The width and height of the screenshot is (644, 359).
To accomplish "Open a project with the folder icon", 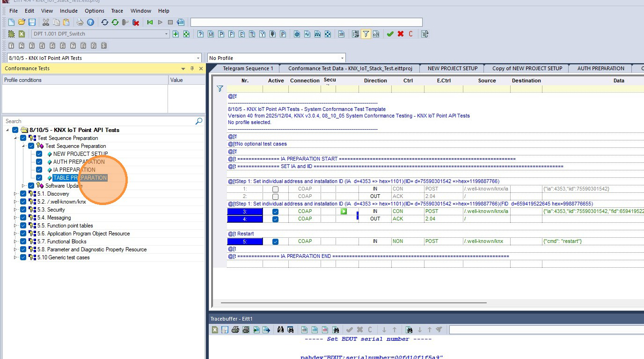I will coord(22,22).
